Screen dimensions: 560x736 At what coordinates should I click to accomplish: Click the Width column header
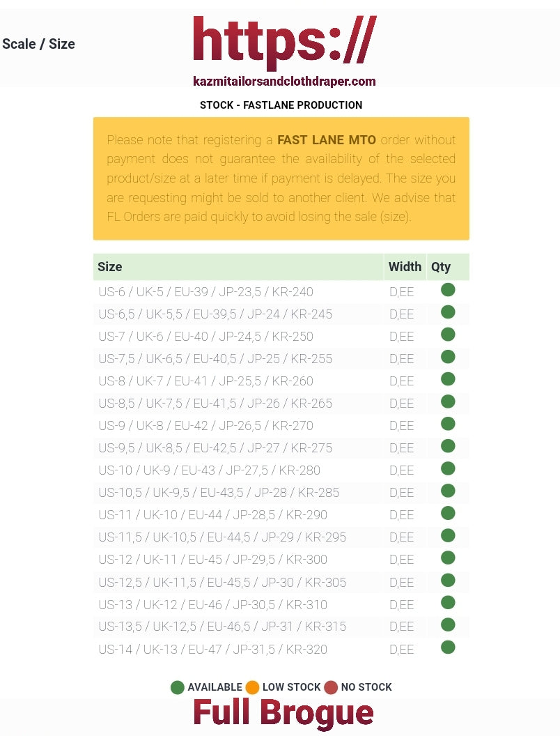[x=405, y=267]
